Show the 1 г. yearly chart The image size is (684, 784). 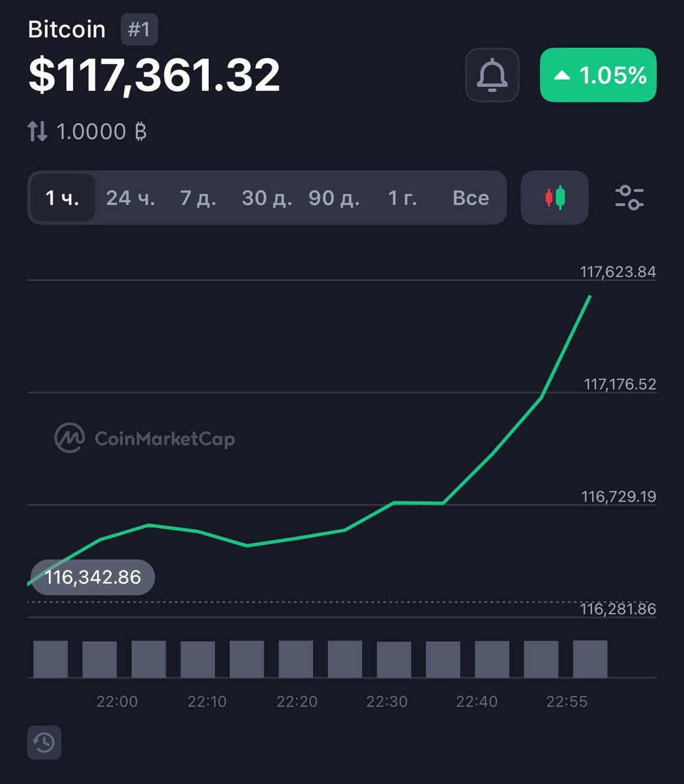coord(402,198)
